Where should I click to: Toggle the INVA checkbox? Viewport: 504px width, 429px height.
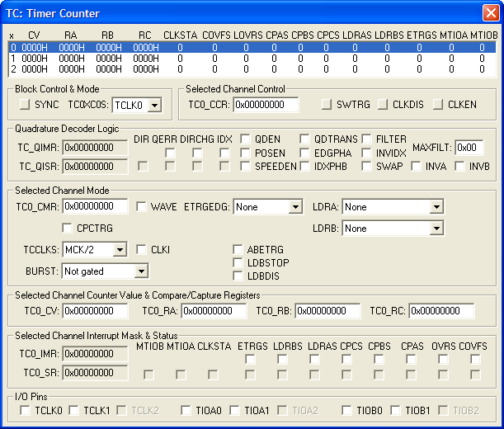pyautogui.click(x=416, y=167)
